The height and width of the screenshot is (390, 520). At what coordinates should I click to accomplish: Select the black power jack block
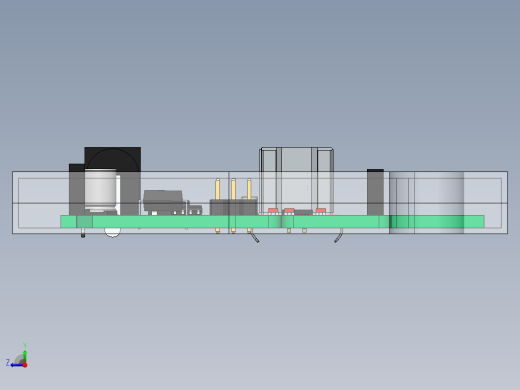(x=112, y=159)
